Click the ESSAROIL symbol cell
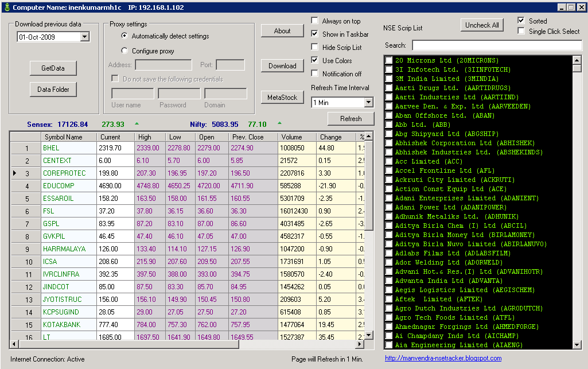 pyautogui.click(x=69, y=199)
